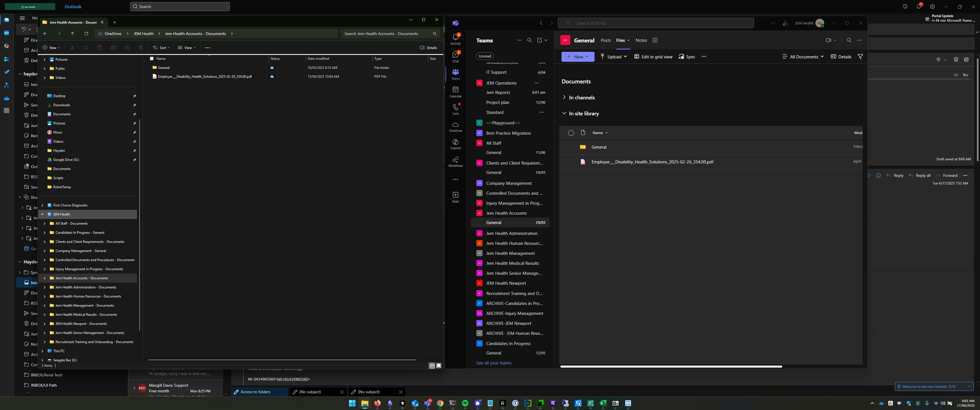980x410 pixels.
Task: Tick the select-all checkbox in File Explorer header
Action: 152,59
